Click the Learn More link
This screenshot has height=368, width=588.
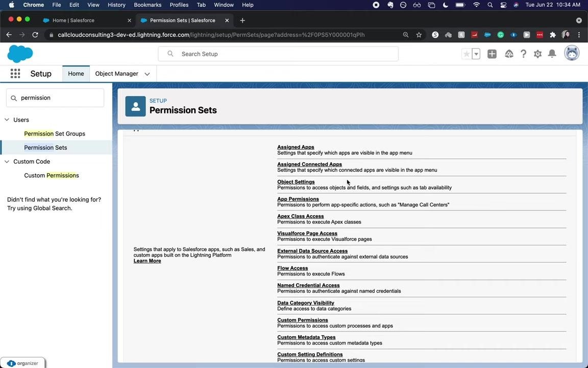point(147,261)
